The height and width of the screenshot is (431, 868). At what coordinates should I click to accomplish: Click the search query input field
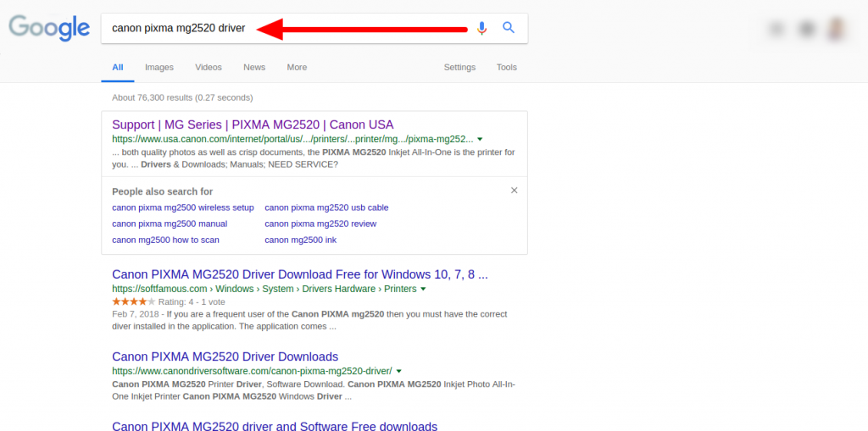[x=314, y=28]
